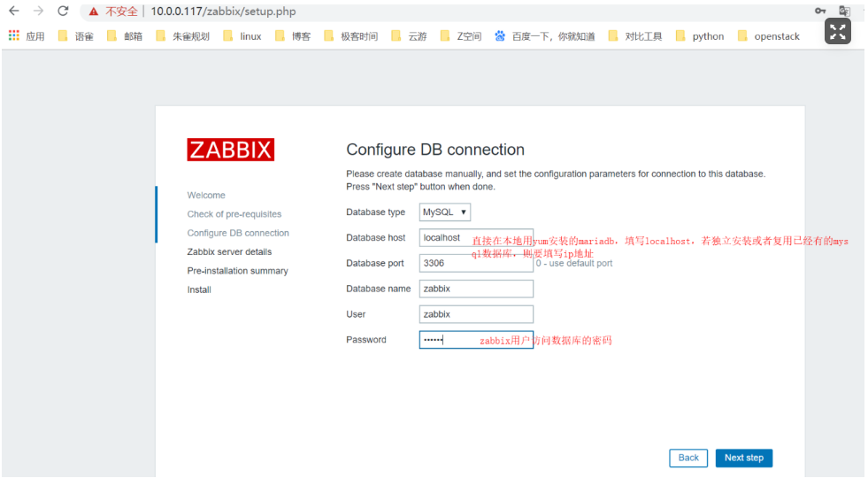Open the 语雀 bookmark folder
Viewport: 868px width, 478px height.
[x=76, y=36]
